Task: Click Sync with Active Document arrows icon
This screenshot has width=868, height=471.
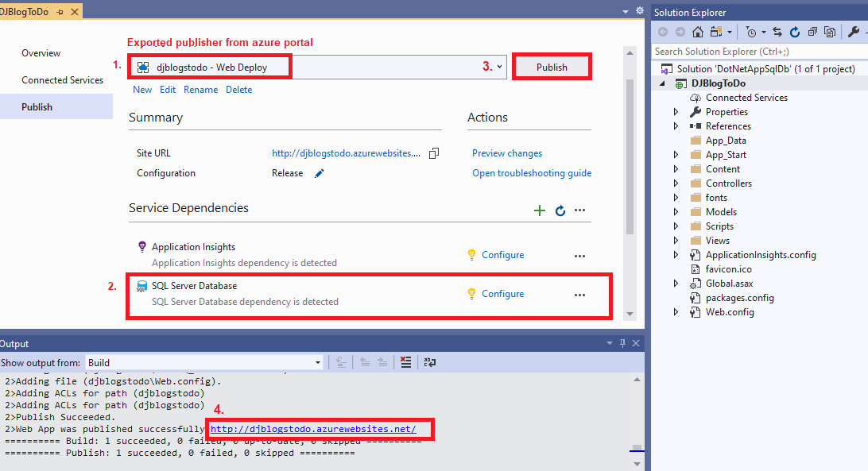Action: click(777, 32)
